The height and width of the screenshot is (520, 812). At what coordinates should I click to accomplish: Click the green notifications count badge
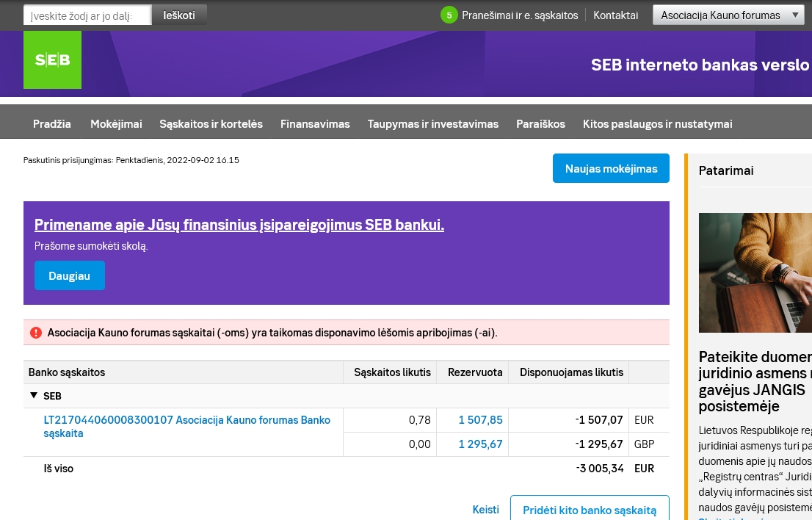click(x=449, y=15)
